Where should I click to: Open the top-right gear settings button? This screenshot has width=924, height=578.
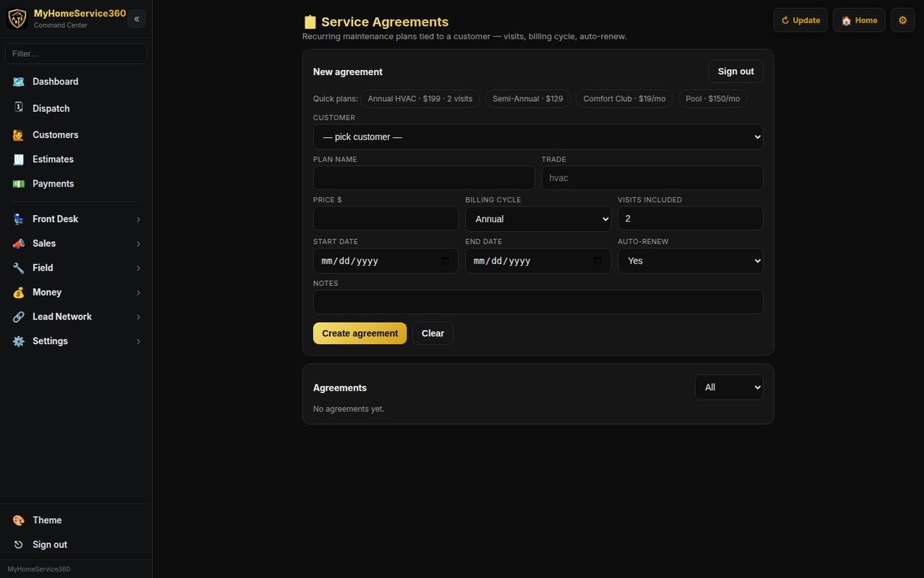[x=902, y=20]
